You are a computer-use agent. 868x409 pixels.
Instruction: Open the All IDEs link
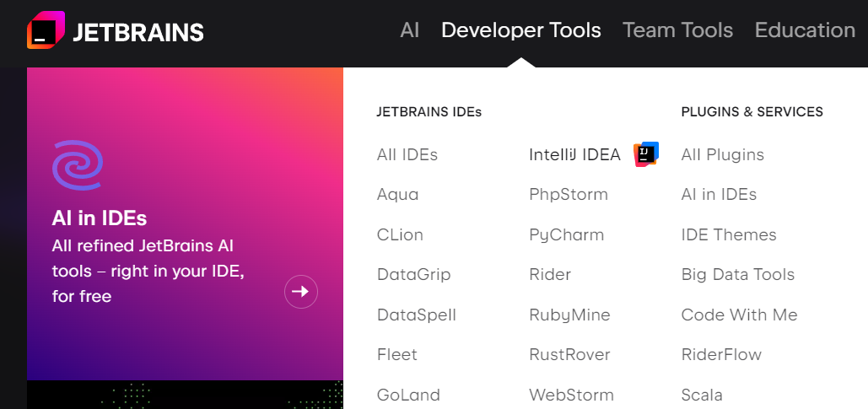407,154
